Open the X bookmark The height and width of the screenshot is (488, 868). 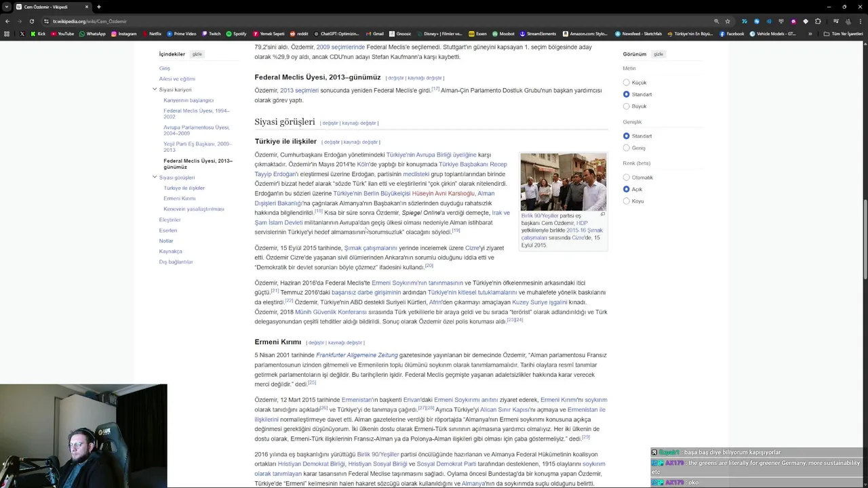tap(22, 33)
